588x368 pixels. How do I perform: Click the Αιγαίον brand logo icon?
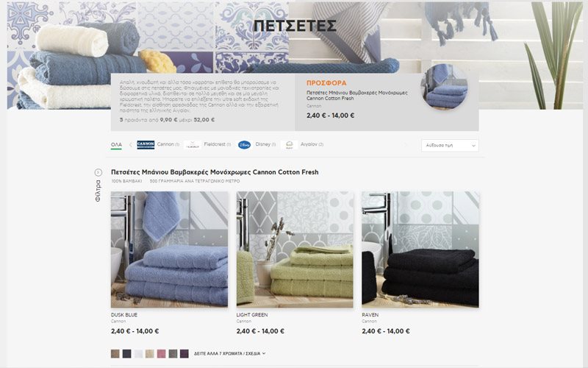pyautogui.click(x=289, y=144)
